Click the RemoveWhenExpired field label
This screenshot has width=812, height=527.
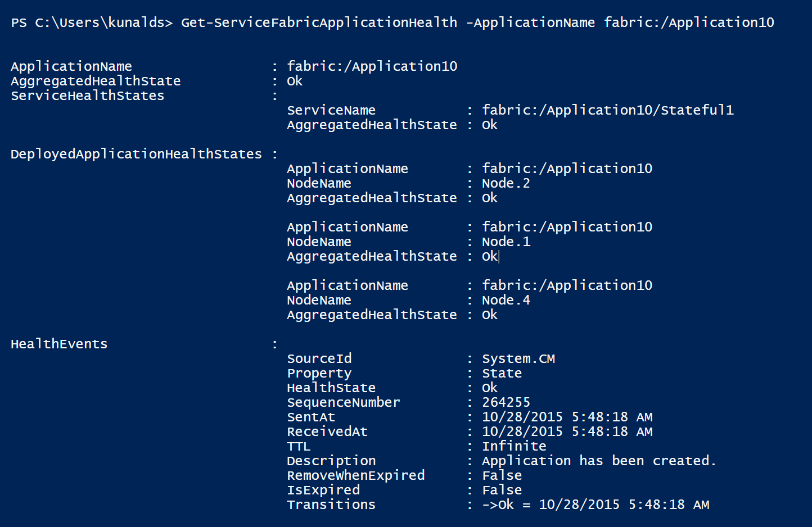coord(355,475)
